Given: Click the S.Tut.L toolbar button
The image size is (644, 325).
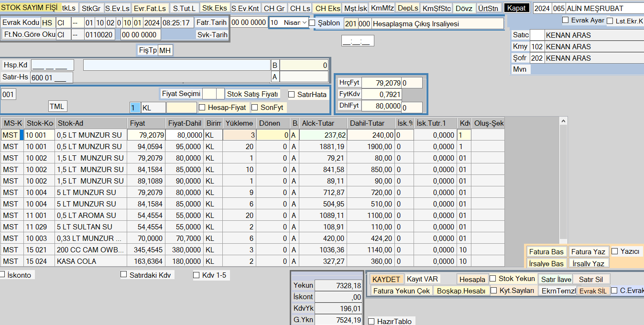Looking at the screenshot, I should 184,8.
